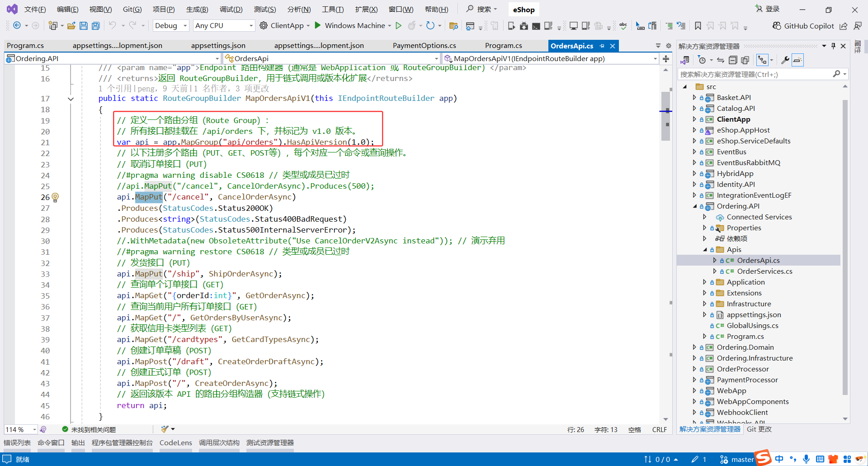Open the ClientApp startup project dropdown

click(x=308, y=26)
